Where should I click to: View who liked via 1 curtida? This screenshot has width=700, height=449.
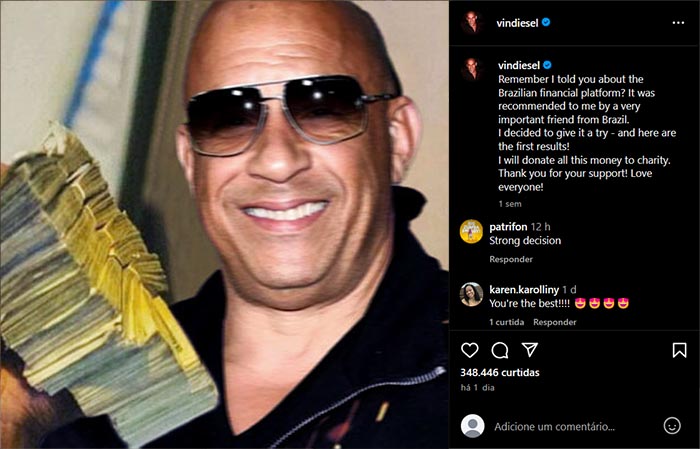click(507, 322)
